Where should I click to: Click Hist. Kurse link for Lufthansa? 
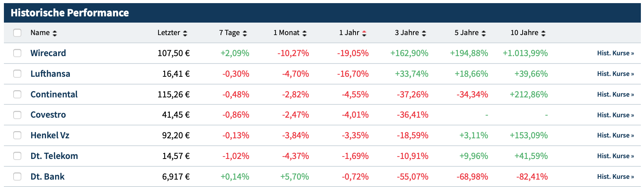[615, 74]
